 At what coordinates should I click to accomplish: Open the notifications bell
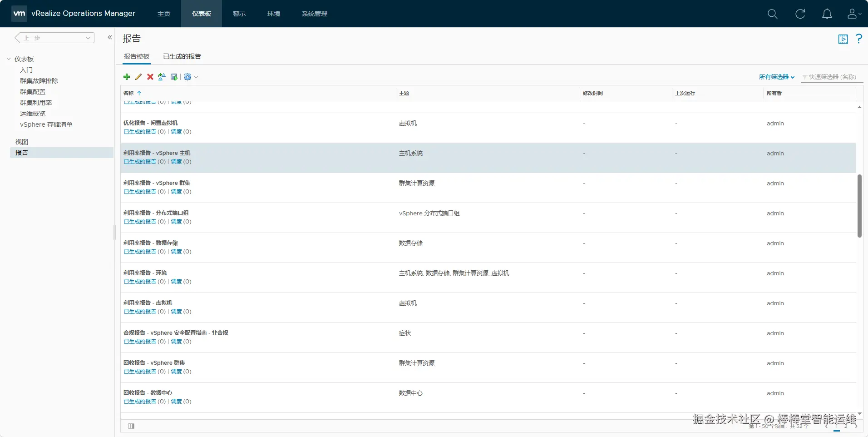click(x=827, y=14)
